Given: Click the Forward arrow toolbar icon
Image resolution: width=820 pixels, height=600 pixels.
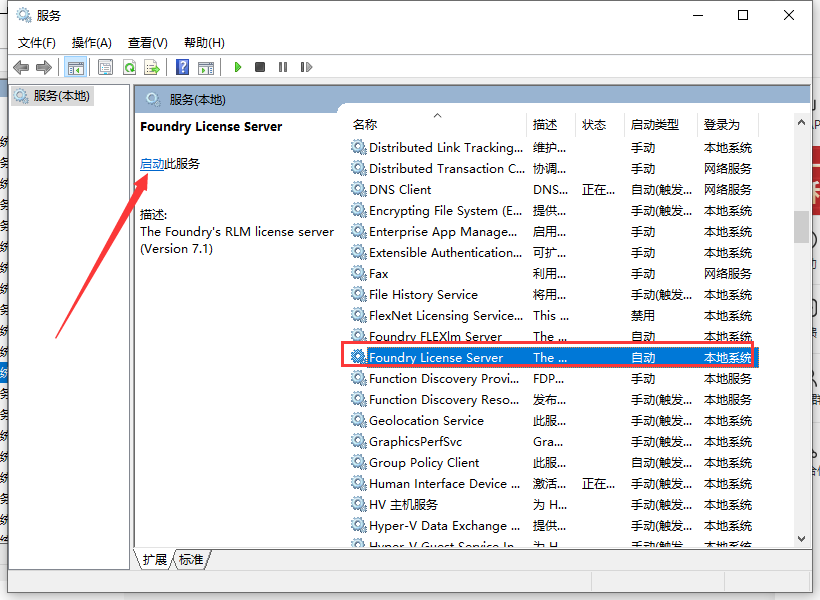Looking at the screenshot, I should (44, 67).
